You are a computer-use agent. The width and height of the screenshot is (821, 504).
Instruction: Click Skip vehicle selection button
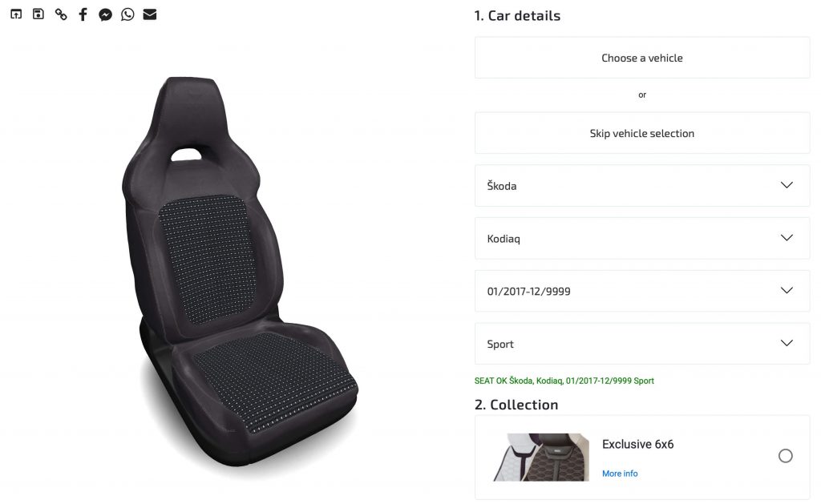tap(642, 134)
